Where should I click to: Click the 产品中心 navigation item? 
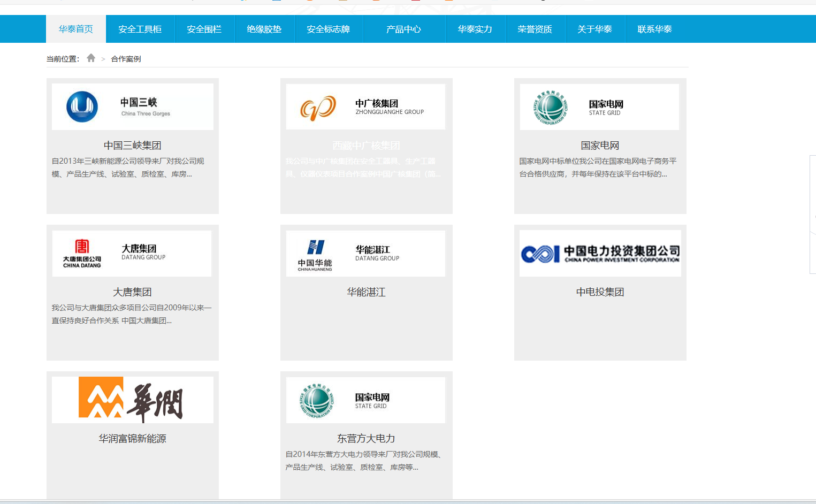tap(404, 29)
